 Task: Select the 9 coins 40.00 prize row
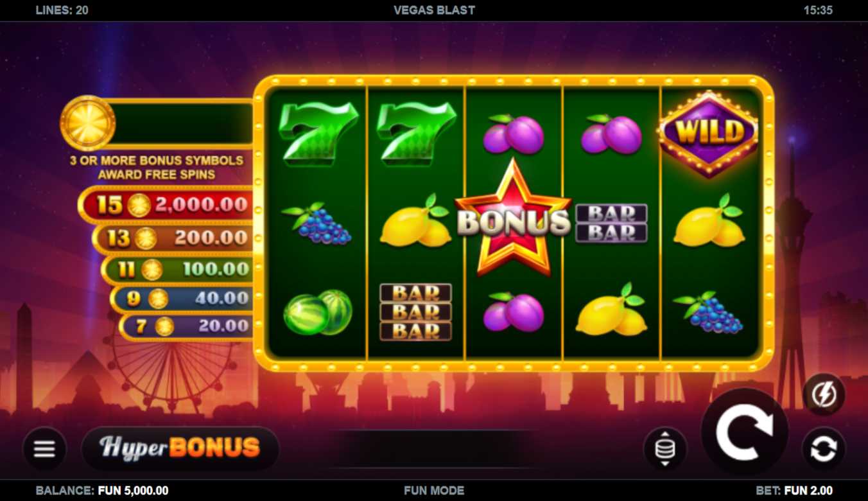(x=182, y=298)
